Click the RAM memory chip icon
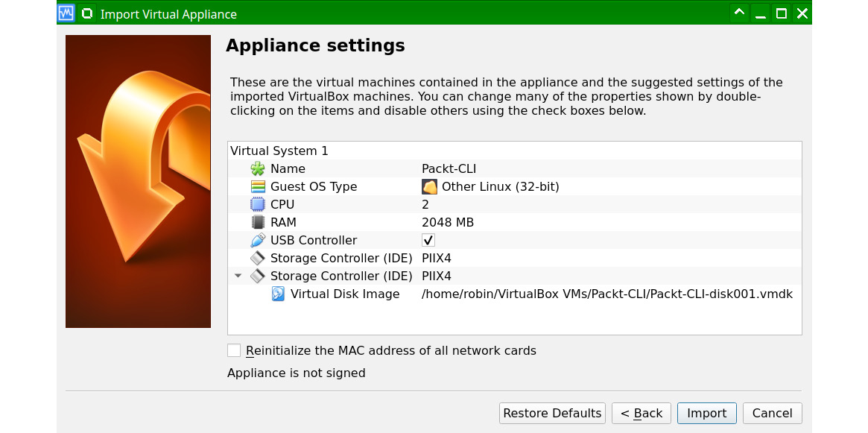This screenshot has height=433, width=868. [258, 222]
